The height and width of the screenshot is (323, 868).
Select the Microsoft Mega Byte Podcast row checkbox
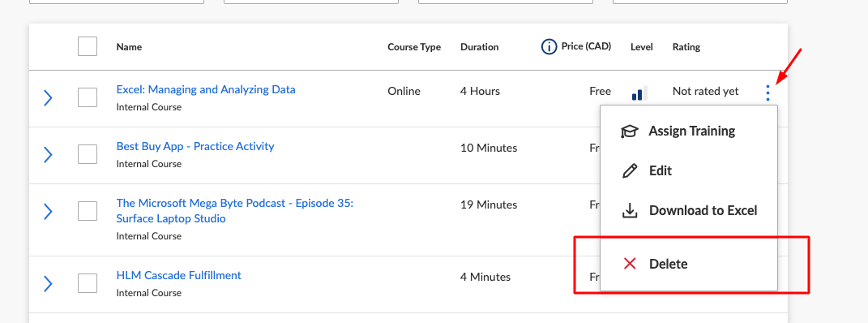click(x=88, y=210)
